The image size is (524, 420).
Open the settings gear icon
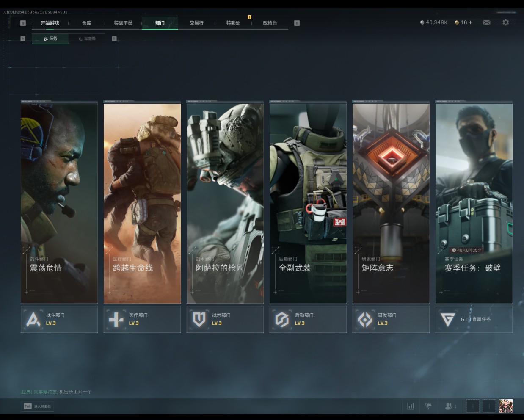[x=505, y=22]
